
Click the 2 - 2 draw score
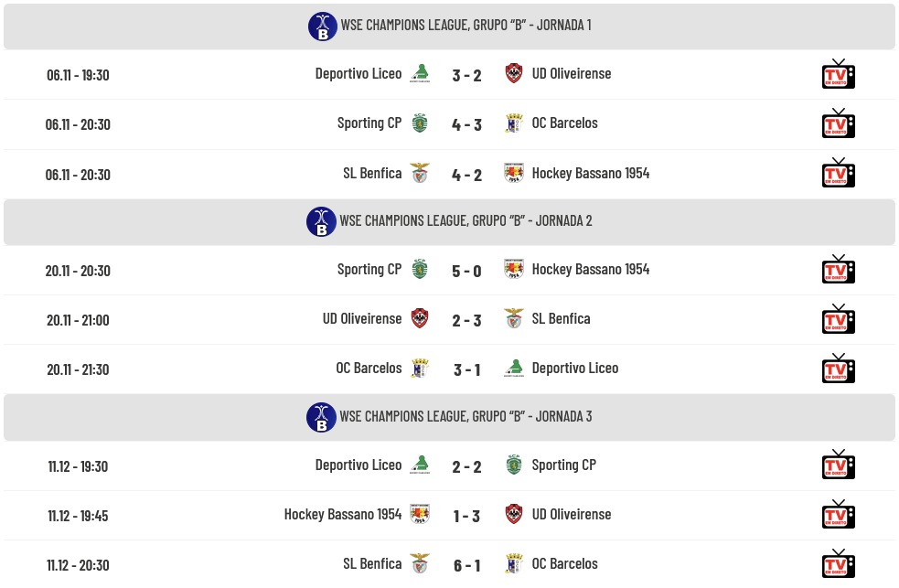tap(466, 466)
